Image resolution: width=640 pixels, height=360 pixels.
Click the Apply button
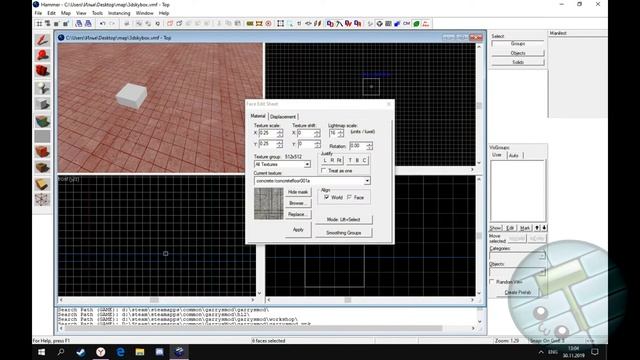pos(298,229)
